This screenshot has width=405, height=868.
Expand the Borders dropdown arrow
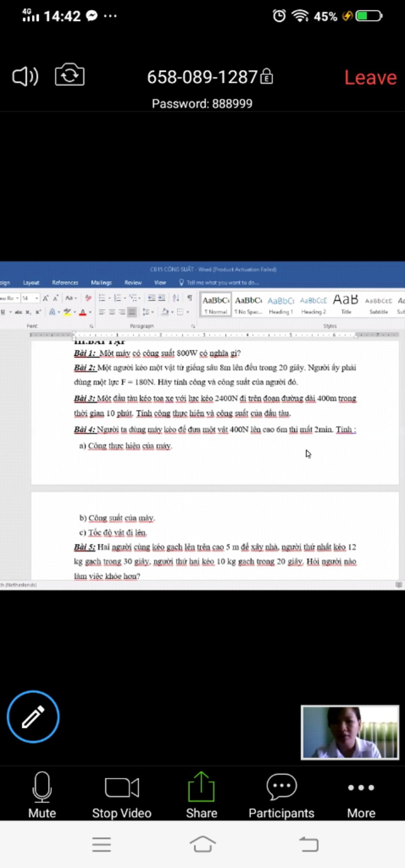187,312
